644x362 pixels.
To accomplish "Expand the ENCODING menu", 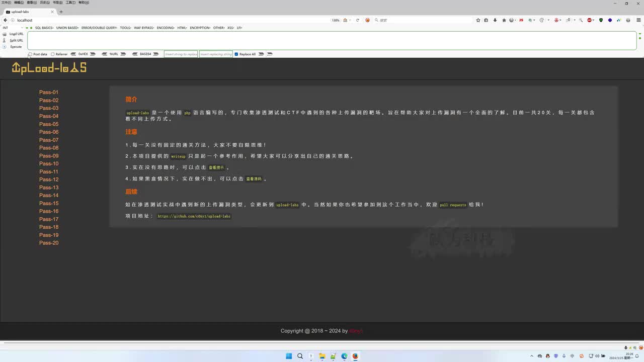I will 166,28.
